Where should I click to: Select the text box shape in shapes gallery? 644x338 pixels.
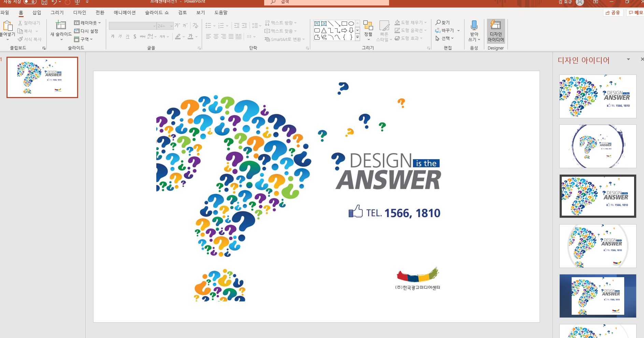[317, 24]
